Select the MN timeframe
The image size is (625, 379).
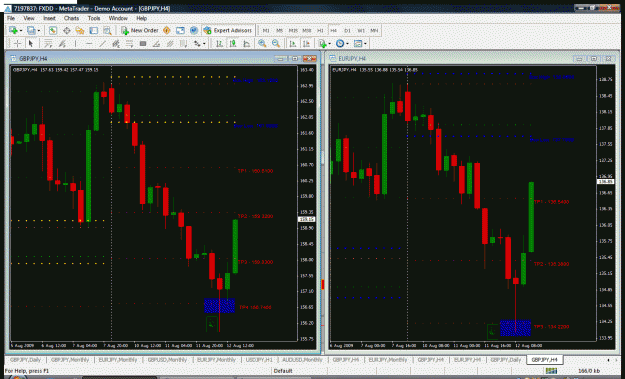tap(374, 30)
